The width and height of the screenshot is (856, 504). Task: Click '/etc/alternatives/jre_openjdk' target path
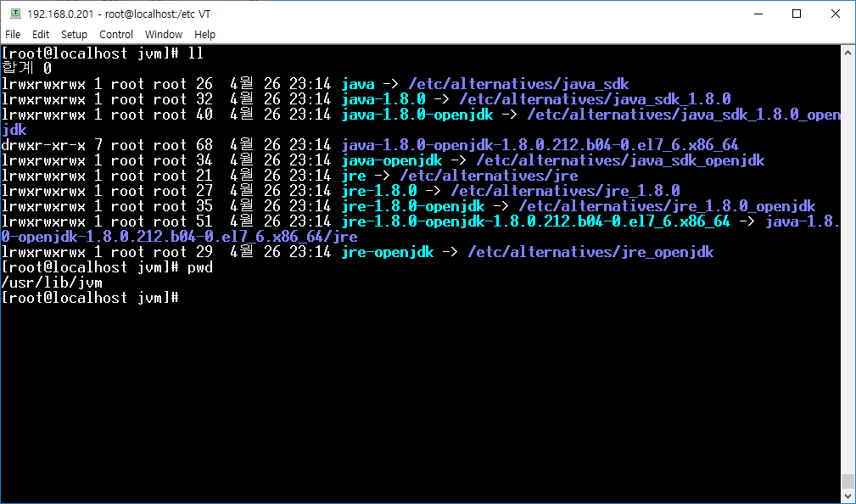(590, 252)
